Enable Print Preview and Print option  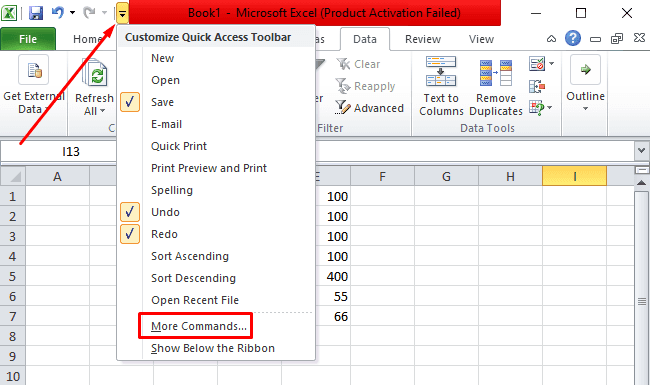tap(216, 168)
